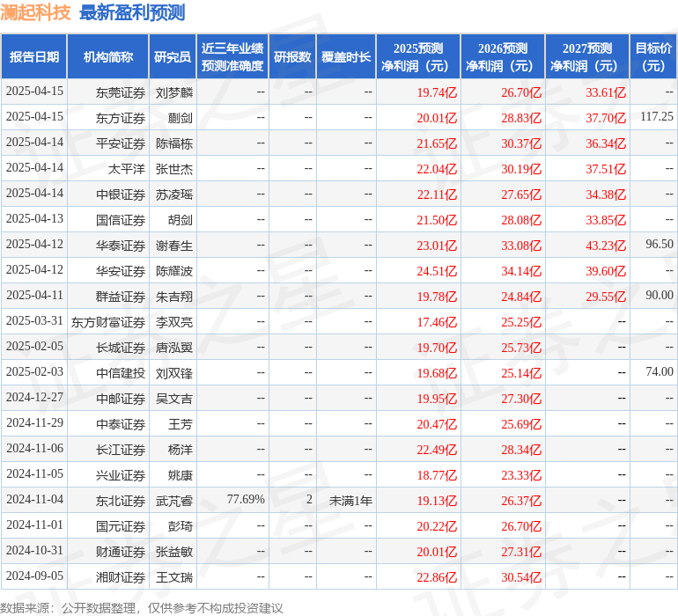Select the 近三年业绩预测准确度 column header
This screenshot has width=678, height=616.
point(232,57)
